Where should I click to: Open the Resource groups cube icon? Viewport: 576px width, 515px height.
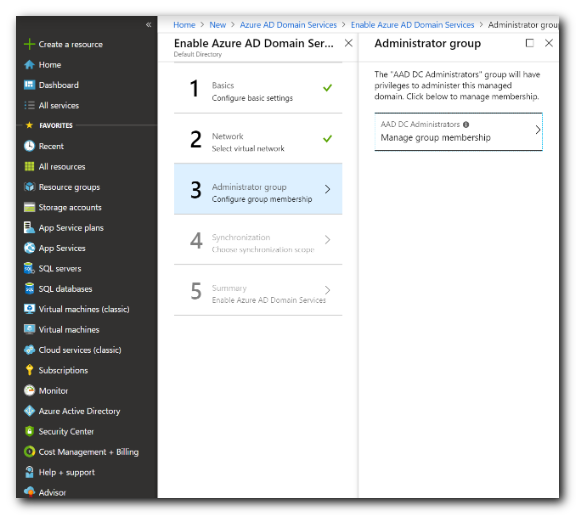[x=29, y=187]
